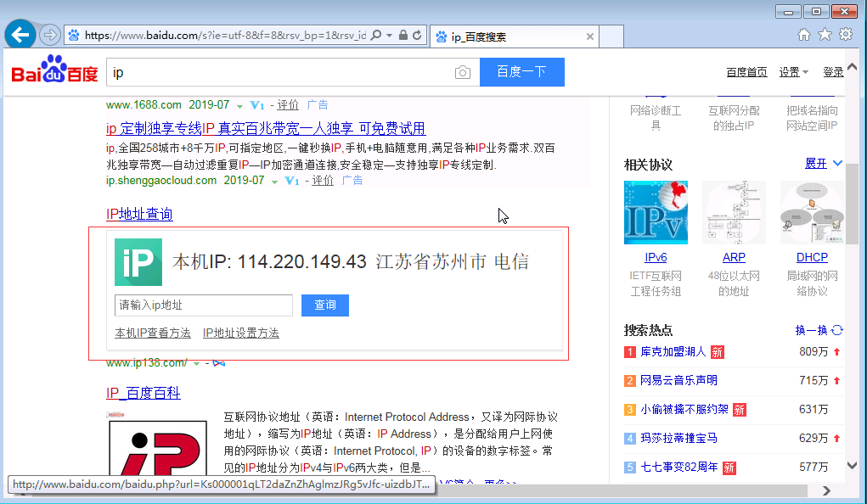Open hot search 库克加盟湖人

click(x=673, y=352)
